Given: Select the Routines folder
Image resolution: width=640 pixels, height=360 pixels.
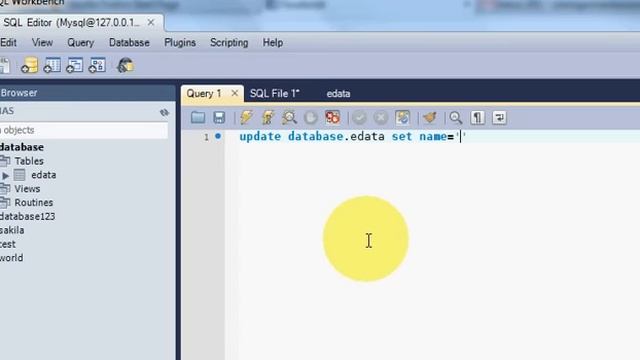Looking at the screenshot, I should tap(33, 202).
